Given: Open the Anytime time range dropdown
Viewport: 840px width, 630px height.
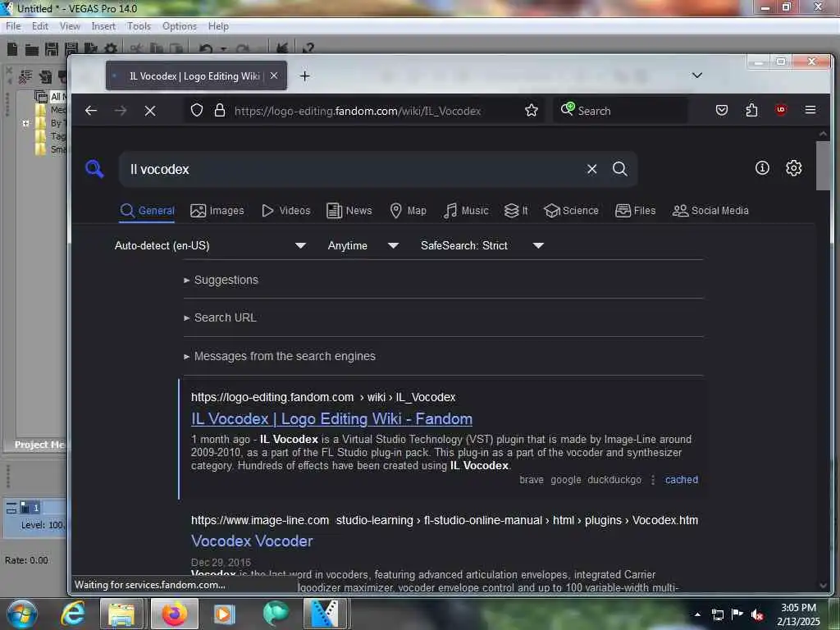Looking at the screenshot, I should coord(363,245).
